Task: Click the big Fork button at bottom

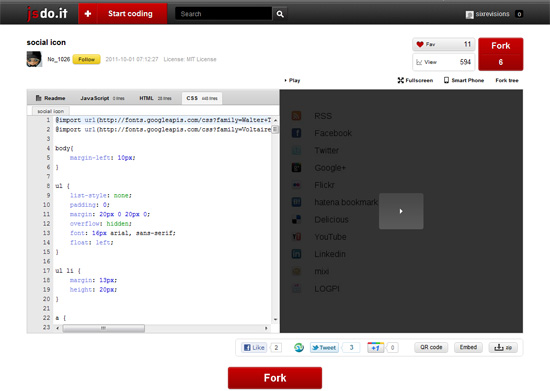Action: 275,378
